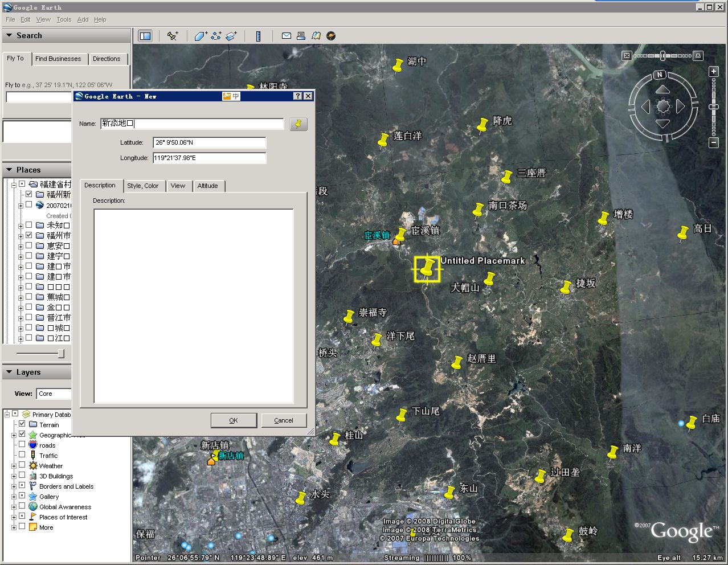The height and width of the screenshot is (565, 728).
Task: Click the tilt slider handle on map
Action: point(662,56)
